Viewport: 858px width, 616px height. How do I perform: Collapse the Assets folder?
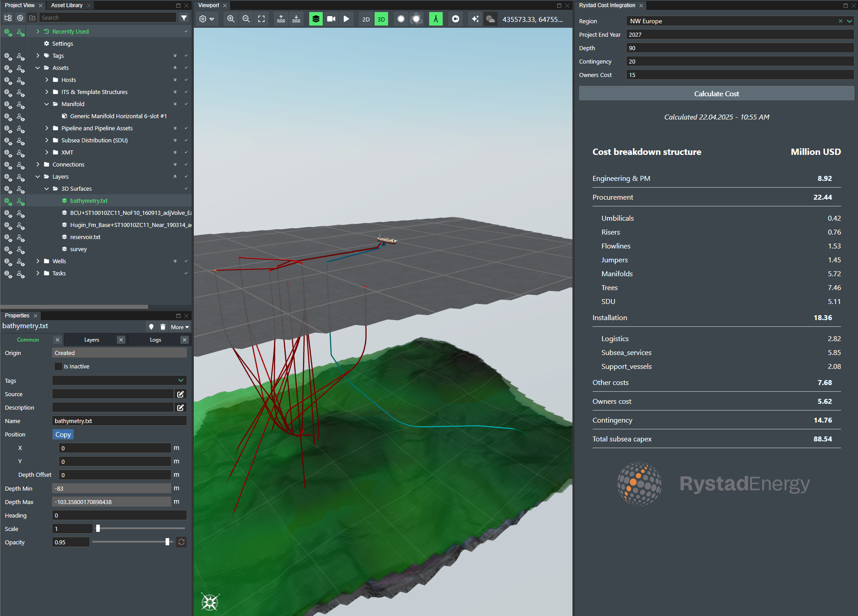coord(38,68)
